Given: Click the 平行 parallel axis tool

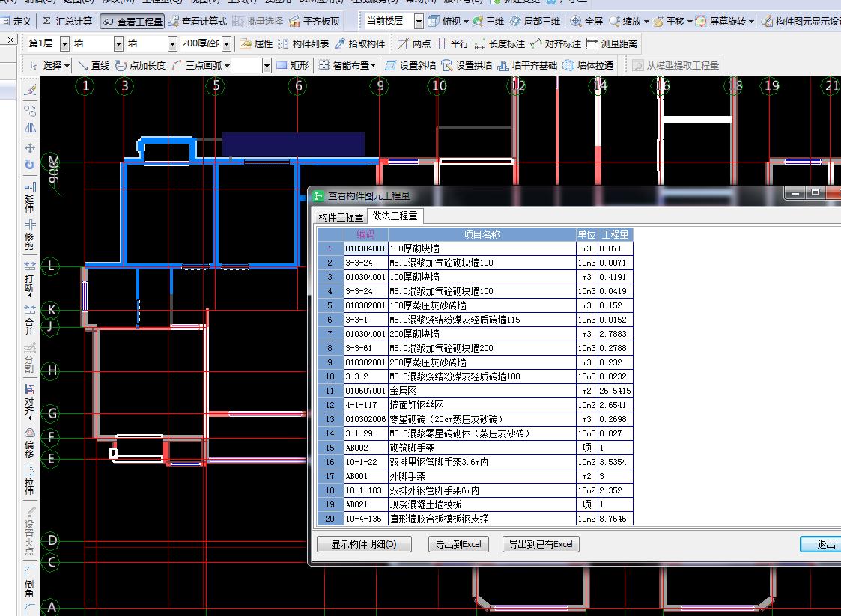Looking at the screenshot, I should pos(452,43).
